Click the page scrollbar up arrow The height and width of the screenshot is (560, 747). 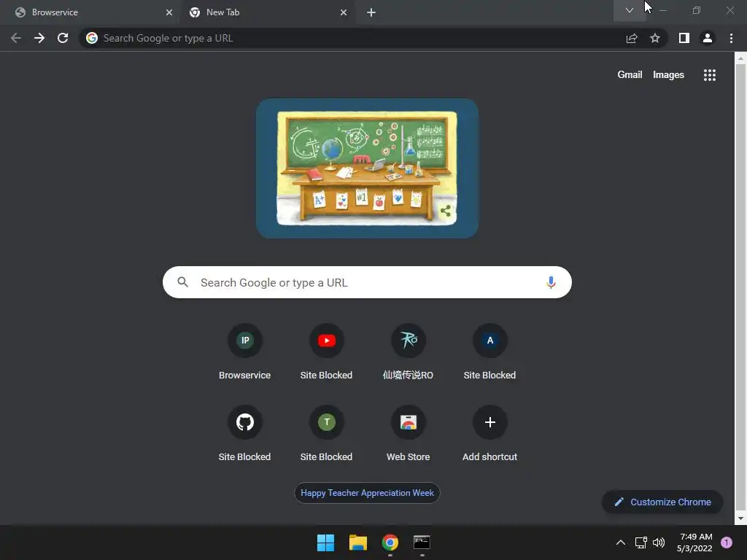(740, 58)
